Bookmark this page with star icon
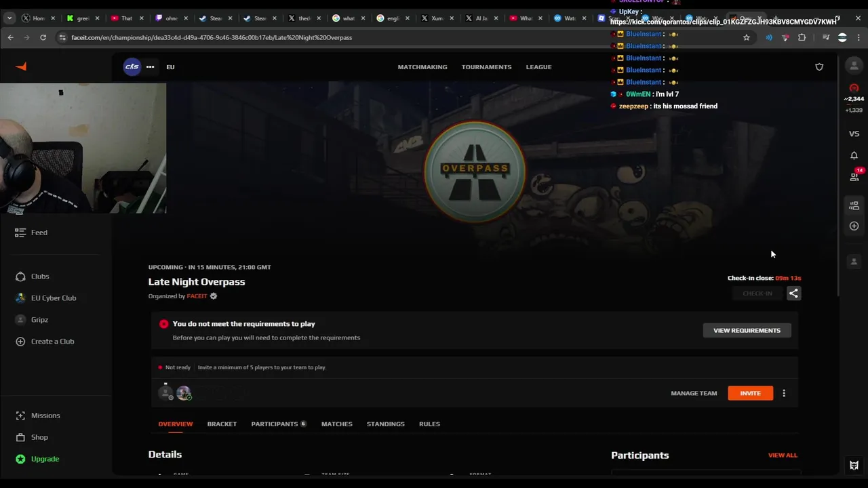The height and width of the screenshot is (488, 868). click(x=747, y=37)
